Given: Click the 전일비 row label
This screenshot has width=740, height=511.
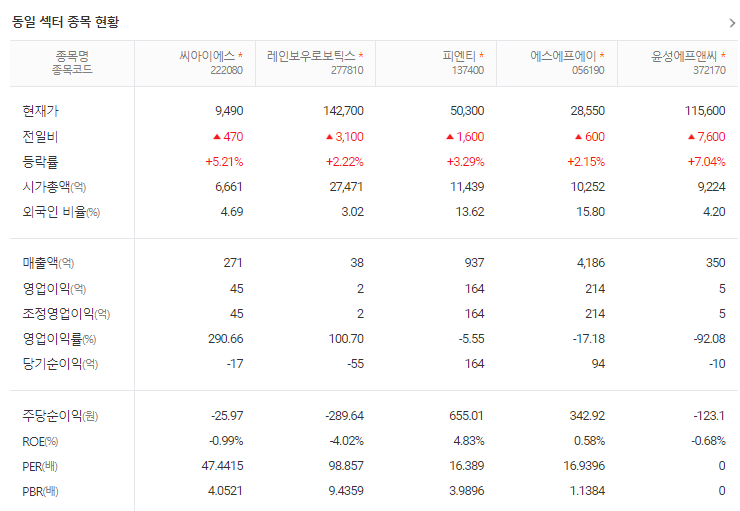Looking at the screenshot, I should tap(40, 137).
